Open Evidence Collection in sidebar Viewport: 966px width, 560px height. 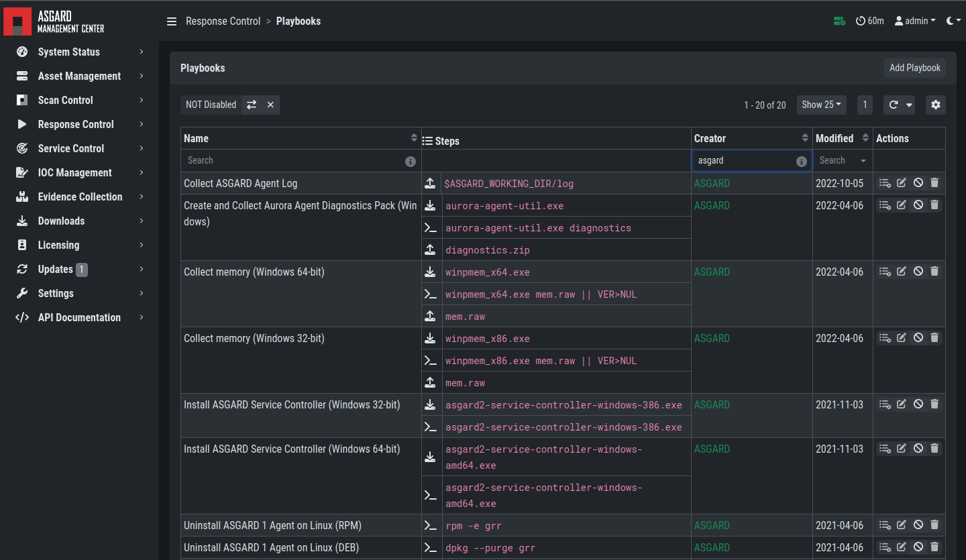click(x=79, y=197)
